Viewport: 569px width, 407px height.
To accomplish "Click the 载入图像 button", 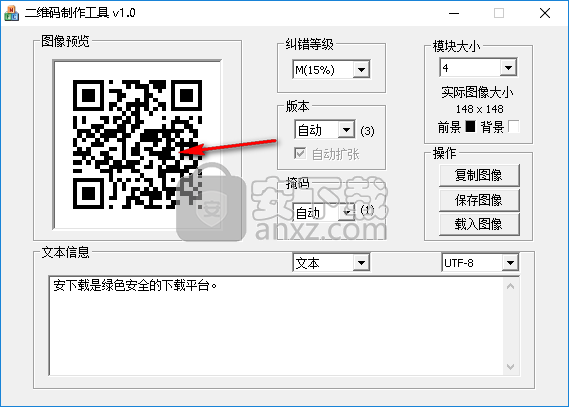I will 479,224.
